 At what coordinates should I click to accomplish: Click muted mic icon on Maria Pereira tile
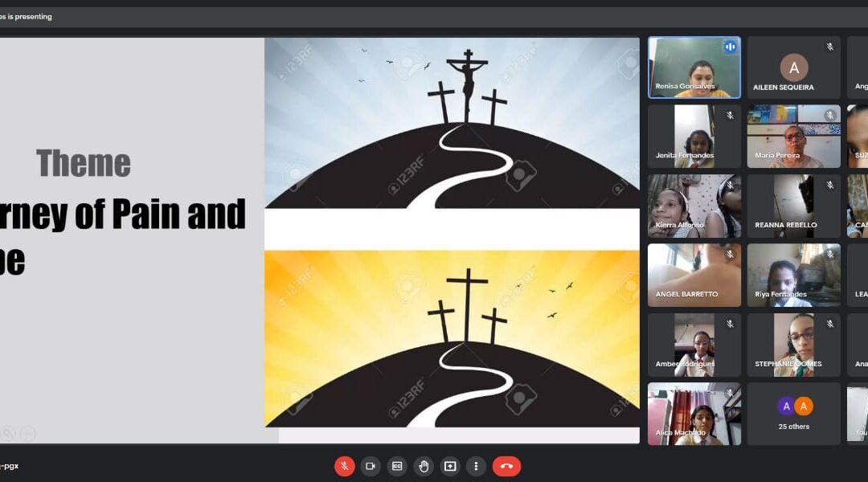(829, 115)
